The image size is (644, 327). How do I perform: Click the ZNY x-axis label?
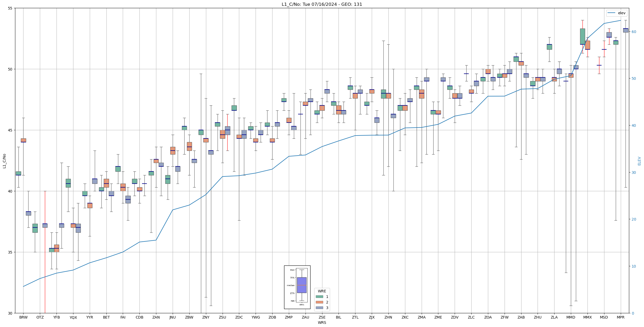pyautogui.click(x=206, y=317)
